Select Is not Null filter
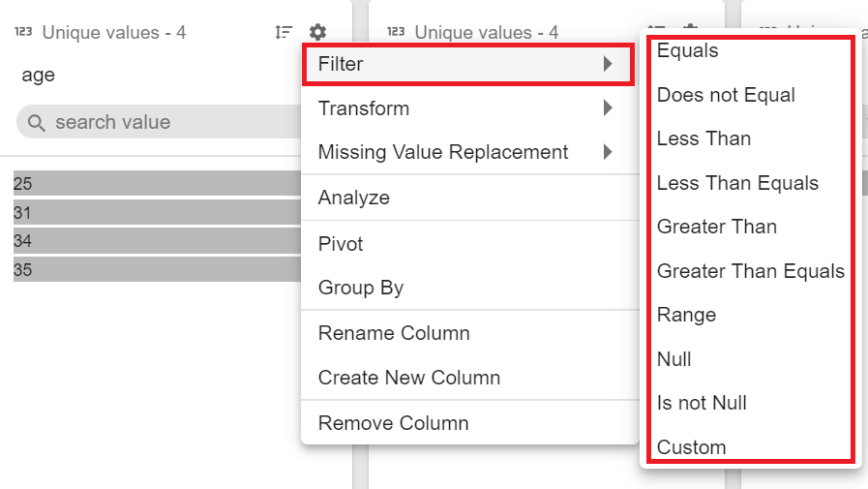This screenshot has width=868, height=489. 702,403
